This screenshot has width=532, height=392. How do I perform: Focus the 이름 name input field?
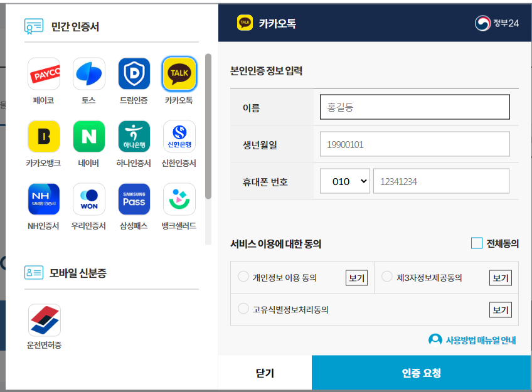(415, 107)
